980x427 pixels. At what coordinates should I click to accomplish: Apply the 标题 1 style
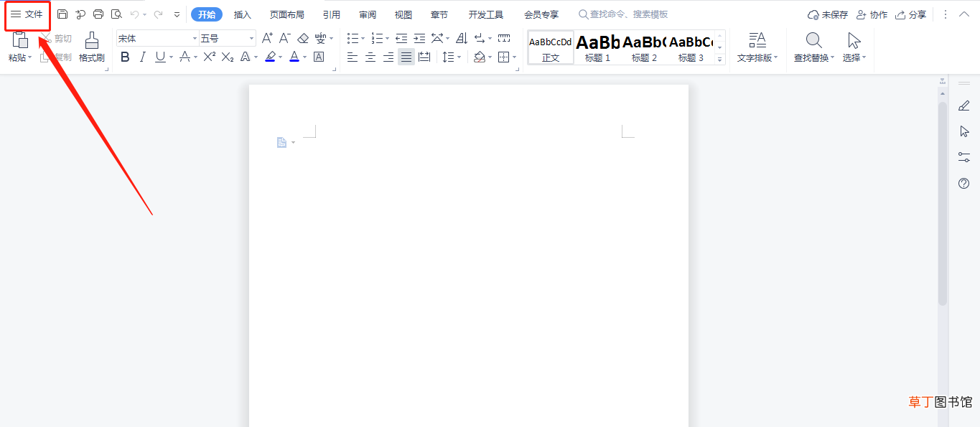point(597,47)
